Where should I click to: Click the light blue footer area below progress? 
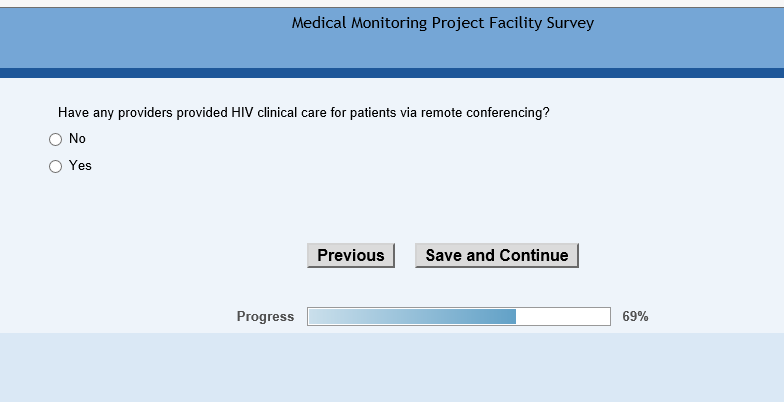392,367
